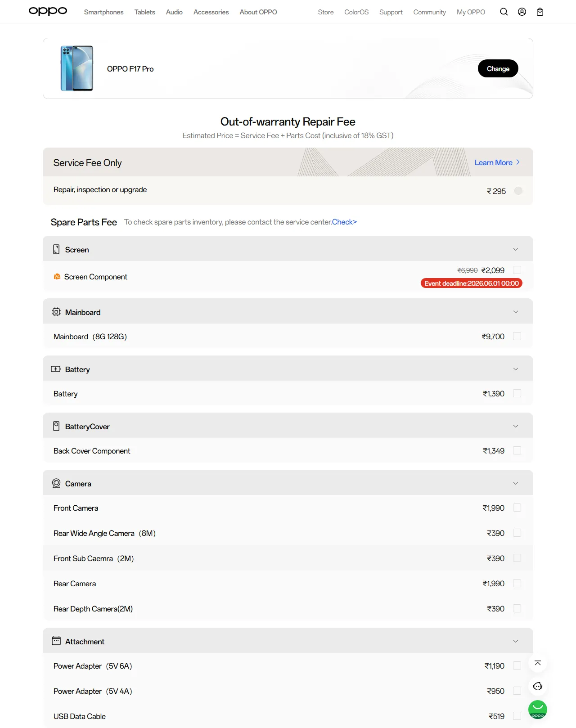Tick the Battery ₹1,390 checkbox

tap(517, 393)
